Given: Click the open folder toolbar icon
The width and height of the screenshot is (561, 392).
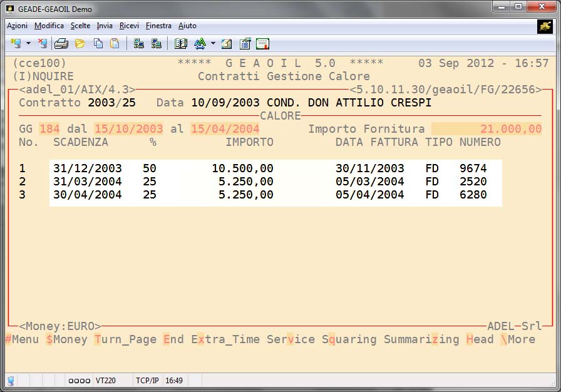Looking at the screenshot, I should click(x=80, y=44).
